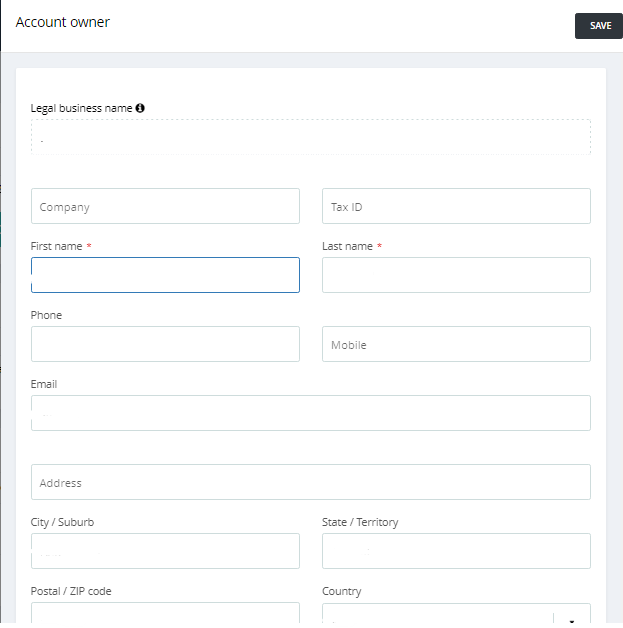
Task: Focus the First name text box
Action: 165,275
